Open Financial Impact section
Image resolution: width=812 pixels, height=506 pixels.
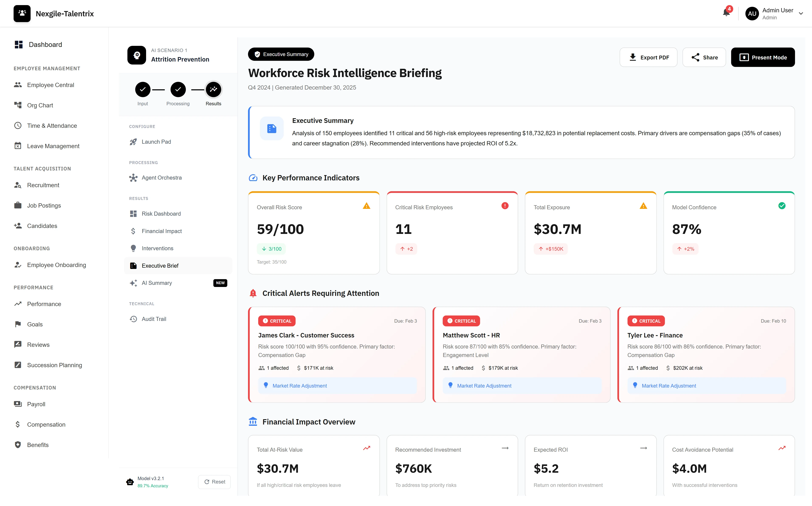[162, 231]
